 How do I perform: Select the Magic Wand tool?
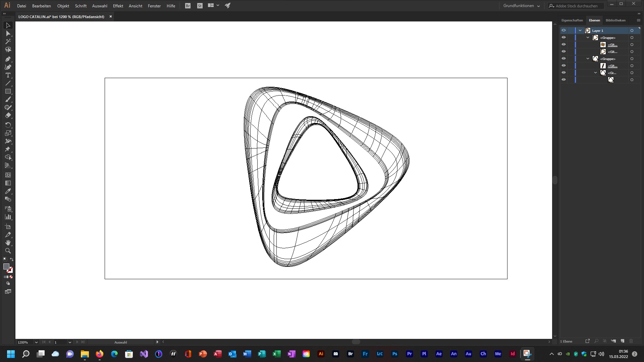pos(8,42)
